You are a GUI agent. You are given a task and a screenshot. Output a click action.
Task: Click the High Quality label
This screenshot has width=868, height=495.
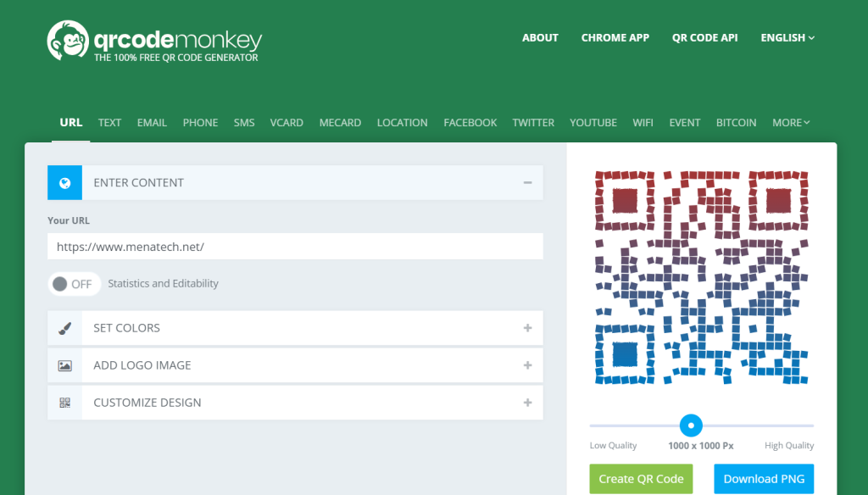789,446
